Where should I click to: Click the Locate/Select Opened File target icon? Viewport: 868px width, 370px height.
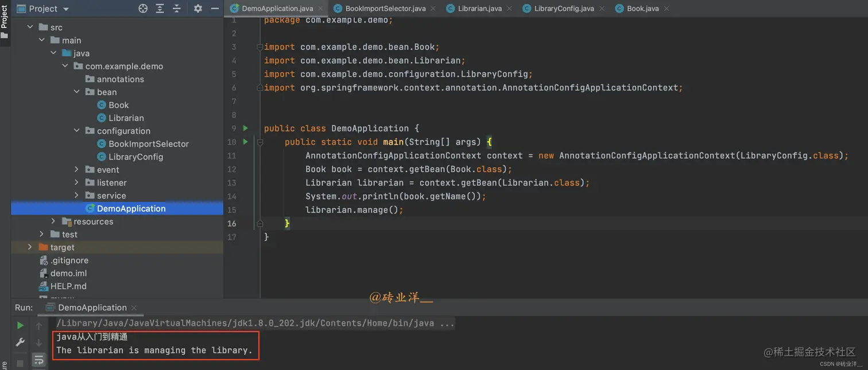click(143, 9)
